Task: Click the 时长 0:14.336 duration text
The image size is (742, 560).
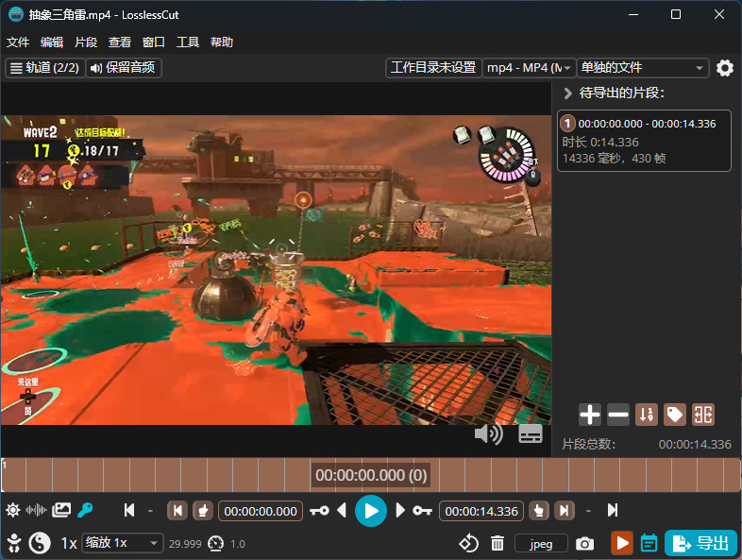Action: (600, 142)
